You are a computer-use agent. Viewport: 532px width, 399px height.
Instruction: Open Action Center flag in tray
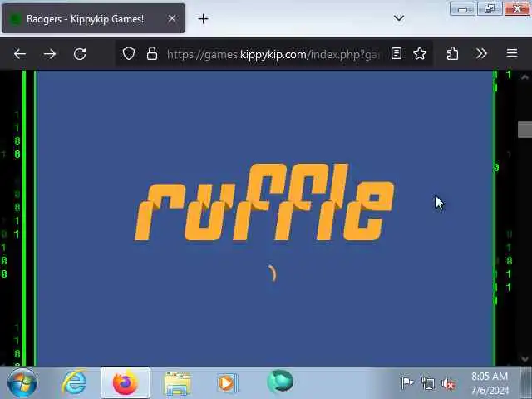coord(407,383)
